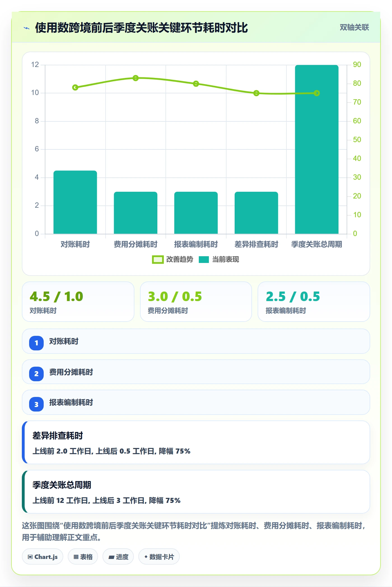Click the lightning icon beside the title
The width and height of the screenshot is (392, 587).
[27, 28]
